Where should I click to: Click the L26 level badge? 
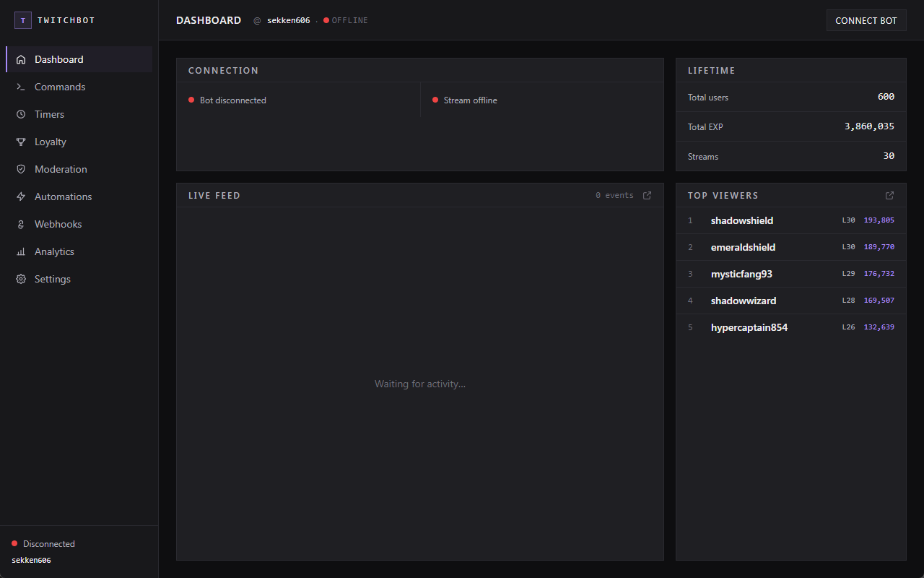[849, 327]
